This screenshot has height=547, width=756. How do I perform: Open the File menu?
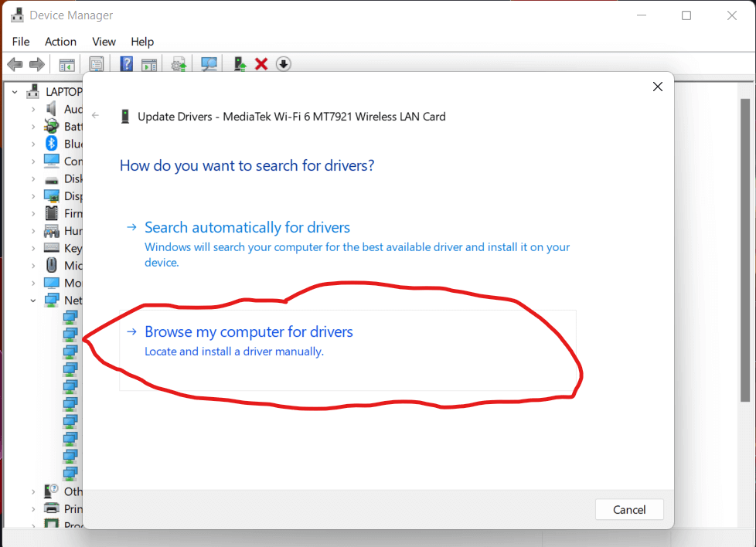point(21,42)
